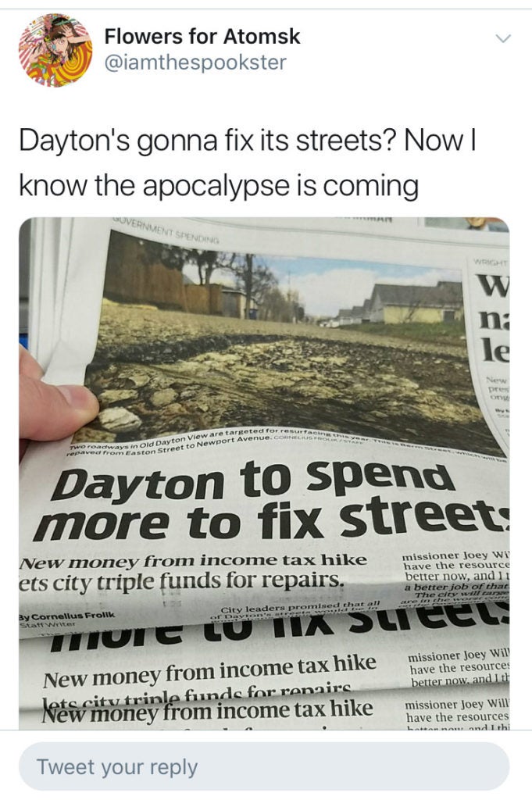The height and width of the screenshot is (800, 532).
Task: Open the attached newspaper photo
Action: pyautogui.click(x=264, y=473)
